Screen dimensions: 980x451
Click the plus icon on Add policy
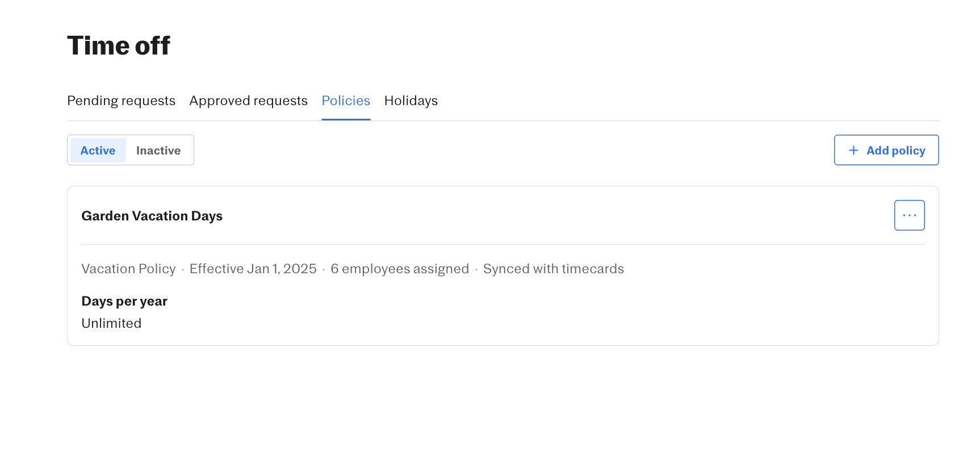853,150
